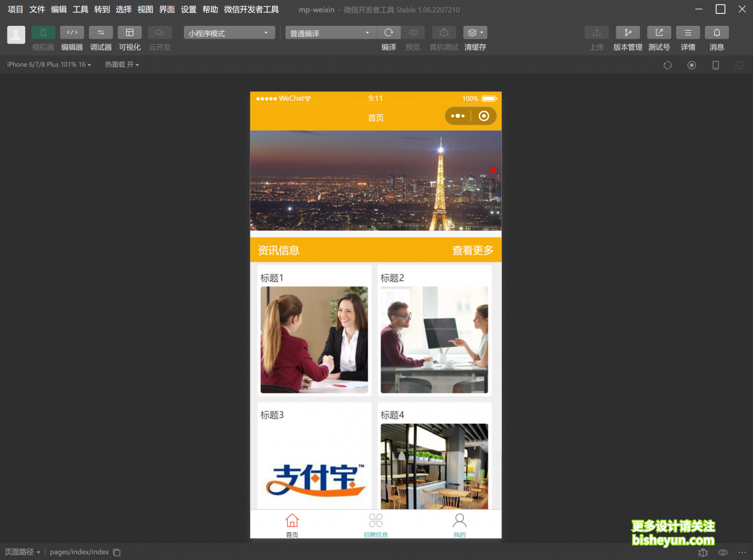Open the 文件 menu
753x560 pixels.
pos(37,9)
